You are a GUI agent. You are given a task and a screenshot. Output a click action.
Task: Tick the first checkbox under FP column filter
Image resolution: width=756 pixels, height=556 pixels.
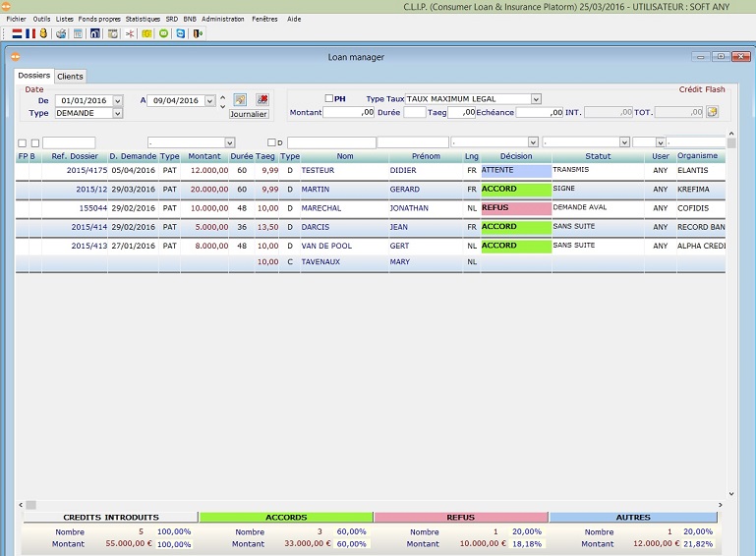click(22, 143)
